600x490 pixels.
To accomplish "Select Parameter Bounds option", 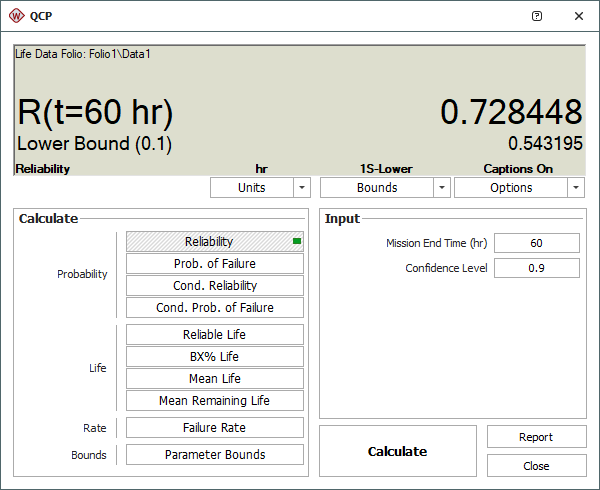I will tap(215, 455).
